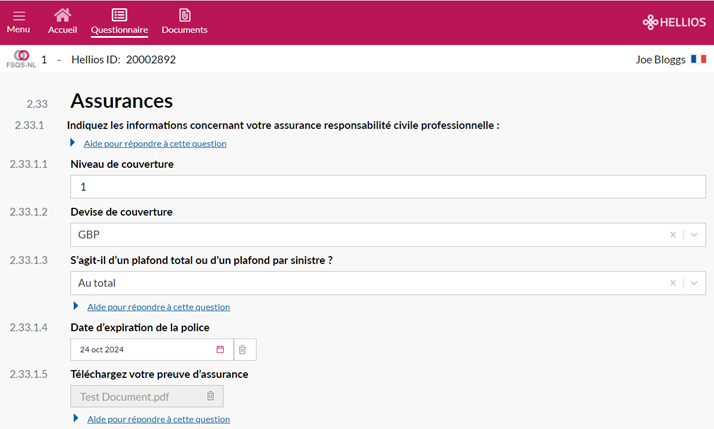Viewport: 714px width, 429px height.
Task: Click the FSQS-NL logo icon
Action: click(21, 59)
